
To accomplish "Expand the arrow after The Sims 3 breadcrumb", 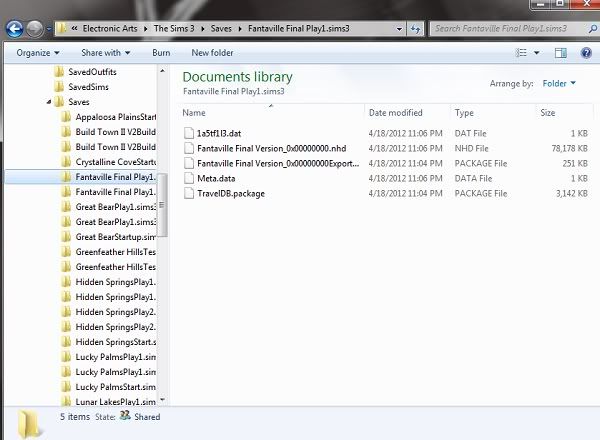I will [202, 29].
